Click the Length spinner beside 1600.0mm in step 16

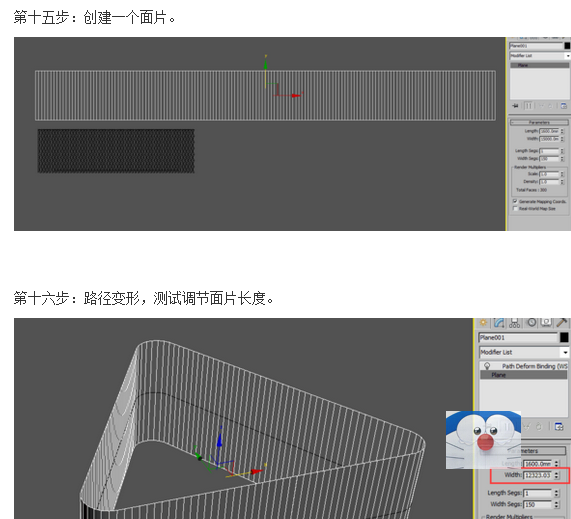click(556, 464)
